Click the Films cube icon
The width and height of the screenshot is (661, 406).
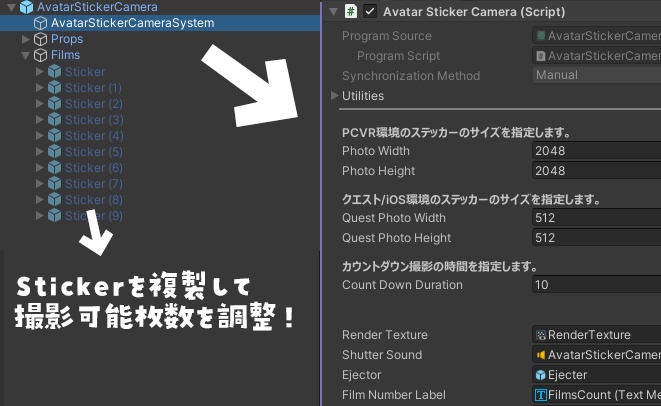click(40, 55)
